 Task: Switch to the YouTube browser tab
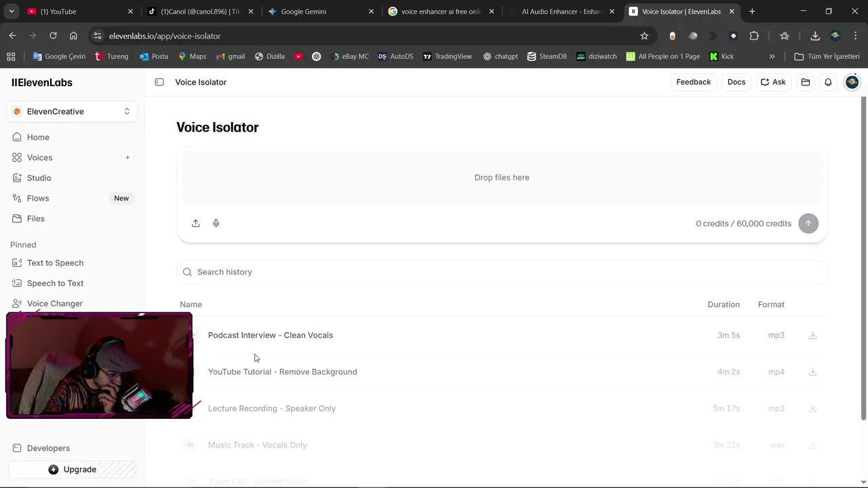coord(80,12)
